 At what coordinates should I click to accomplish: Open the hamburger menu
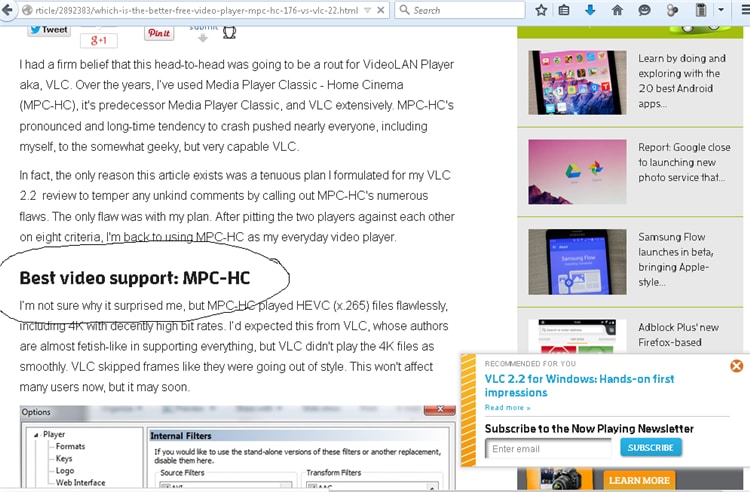(745, 10)
